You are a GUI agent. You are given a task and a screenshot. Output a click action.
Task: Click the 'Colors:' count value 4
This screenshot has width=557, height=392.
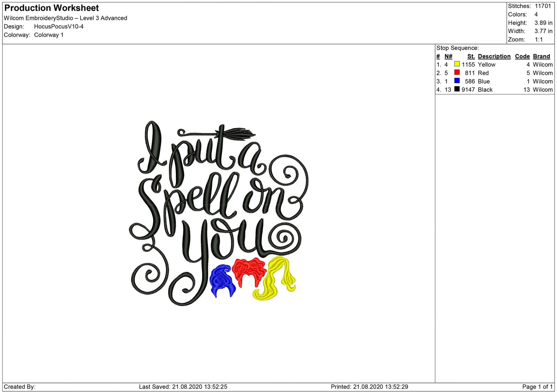click(536, 14)
